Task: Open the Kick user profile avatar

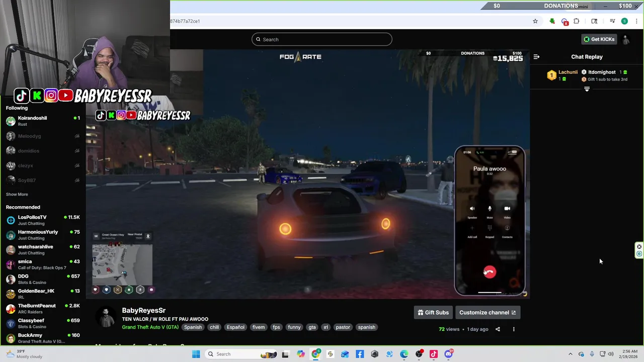Action: 626,39
